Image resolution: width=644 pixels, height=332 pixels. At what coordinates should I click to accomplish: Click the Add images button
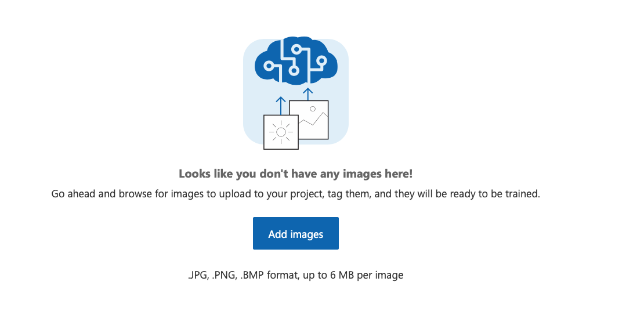coord(296,233)
